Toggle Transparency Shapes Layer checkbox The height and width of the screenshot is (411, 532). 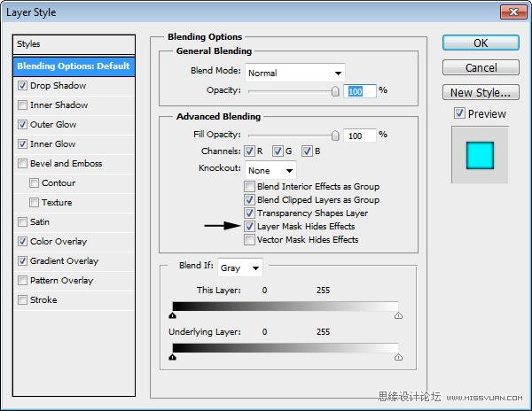click(249, 213)
